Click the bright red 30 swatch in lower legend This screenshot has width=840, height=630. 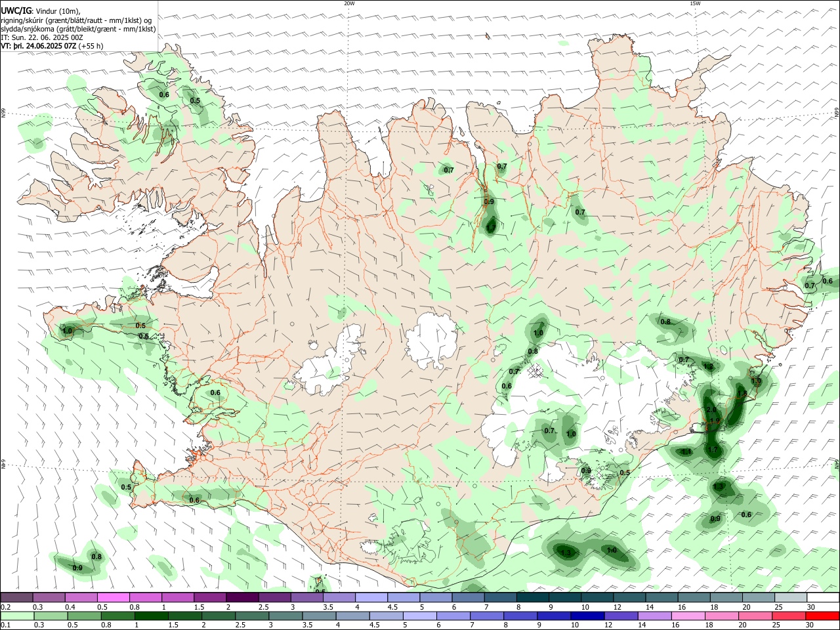[x=823, y=616]
